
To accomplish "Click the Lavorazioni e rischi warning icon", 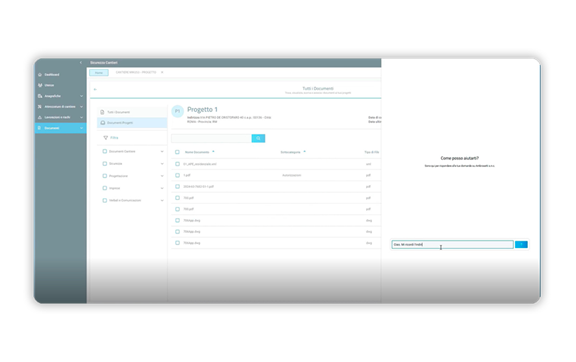I will [40, 117].
